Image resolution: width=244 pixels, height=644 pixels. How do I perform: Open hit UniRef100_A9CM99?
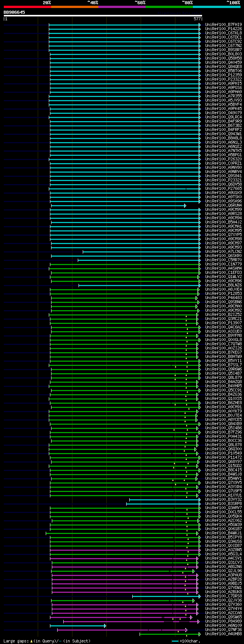click(x=223, y=209)
